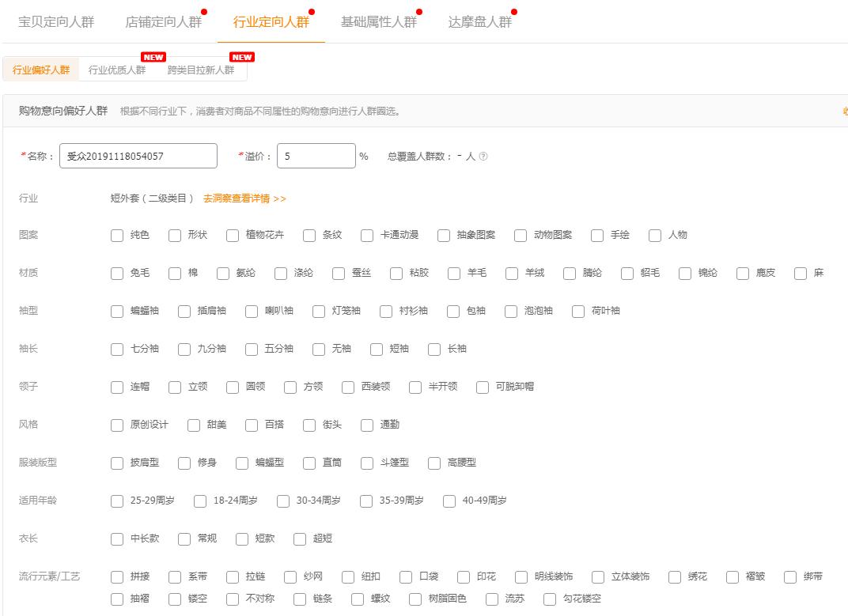Check the 中长款 length option
The width and height of the screenshot is (848, 616).
tap(116, 539)
